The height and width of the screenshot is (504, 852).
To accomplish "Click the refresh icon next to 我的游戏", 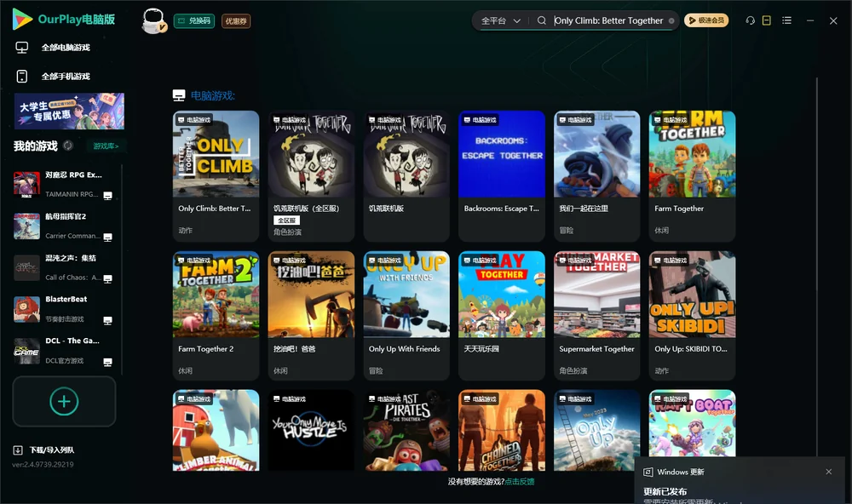I will [68, 146].
